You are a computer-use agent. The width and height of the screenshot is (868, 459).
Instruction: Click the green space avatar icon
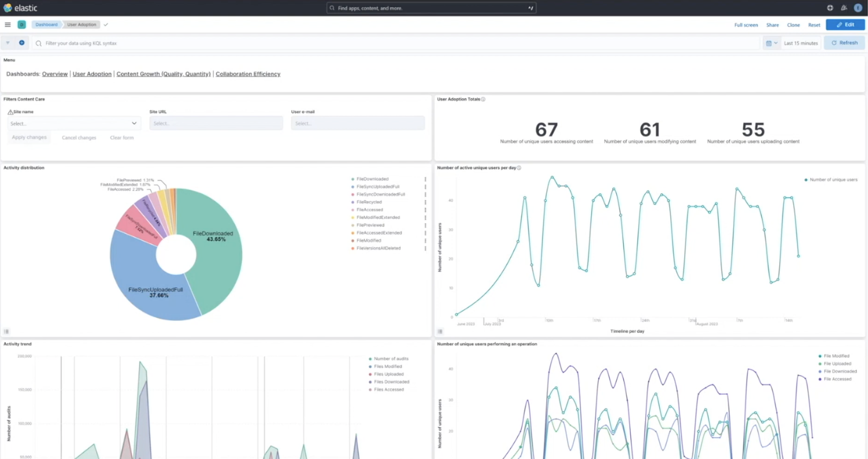coord(22,25)
